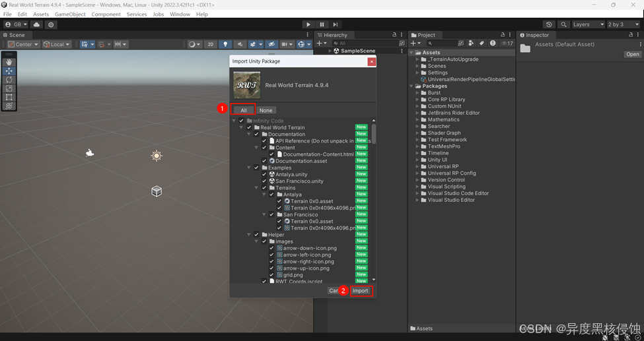
Task: Toggle hidden packages count (17) icon
Action: tap(507, 43)
